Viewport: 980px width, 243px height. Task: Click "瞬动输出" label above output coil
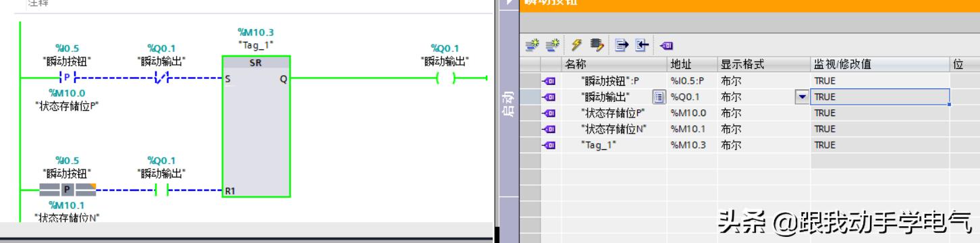coord(445,61)
